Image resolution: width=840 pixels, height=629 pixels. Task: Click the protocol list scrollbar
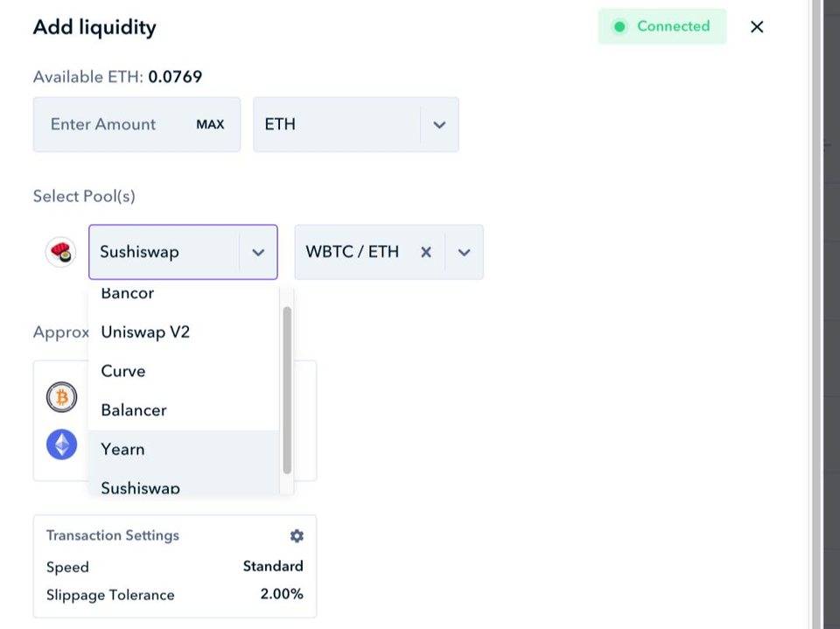coord(287,389)
